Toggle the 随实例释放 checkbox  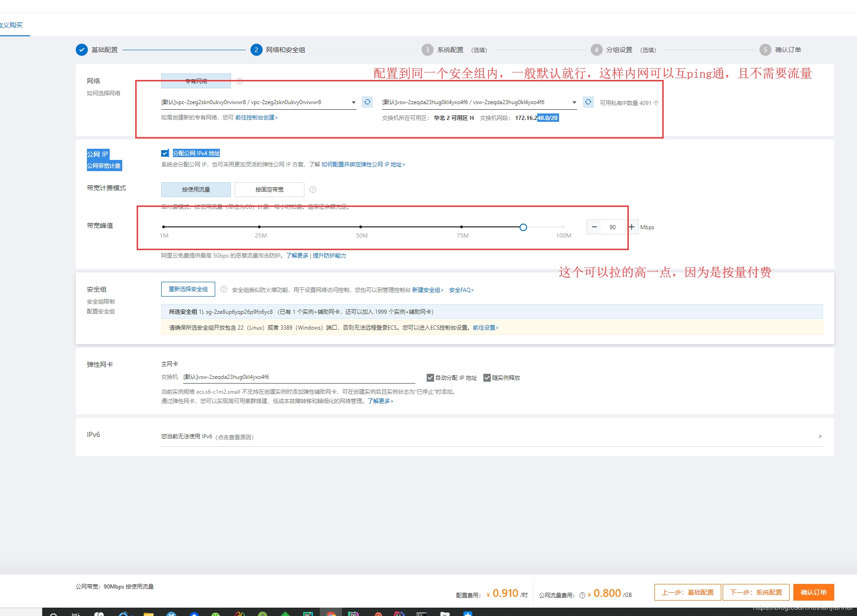point(487,378)
